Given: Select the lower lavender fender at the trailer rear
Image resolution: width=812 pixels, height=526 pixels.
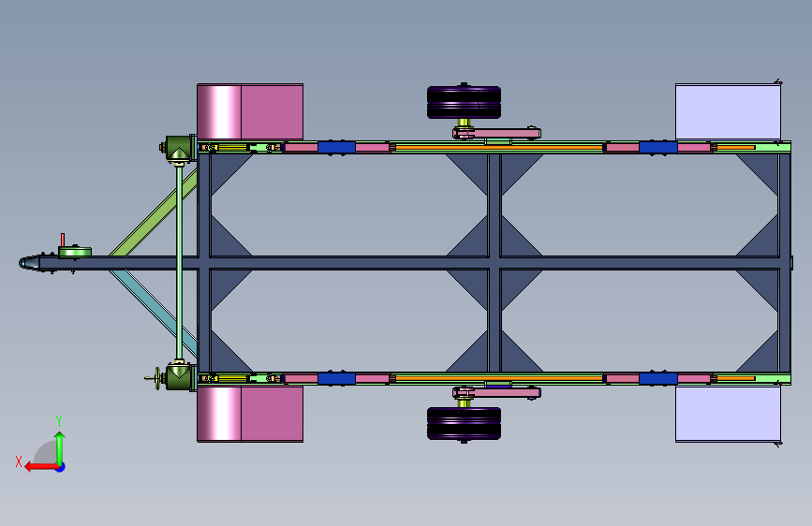Looking at the screenshot, I should pos(728,414).
